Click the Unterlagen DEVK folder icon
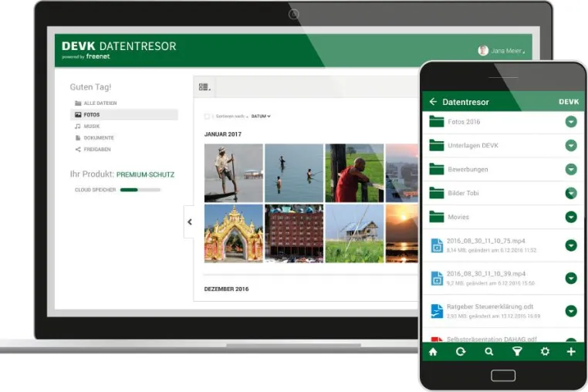This screenshot has width=588, height=392. pos(437,145)
